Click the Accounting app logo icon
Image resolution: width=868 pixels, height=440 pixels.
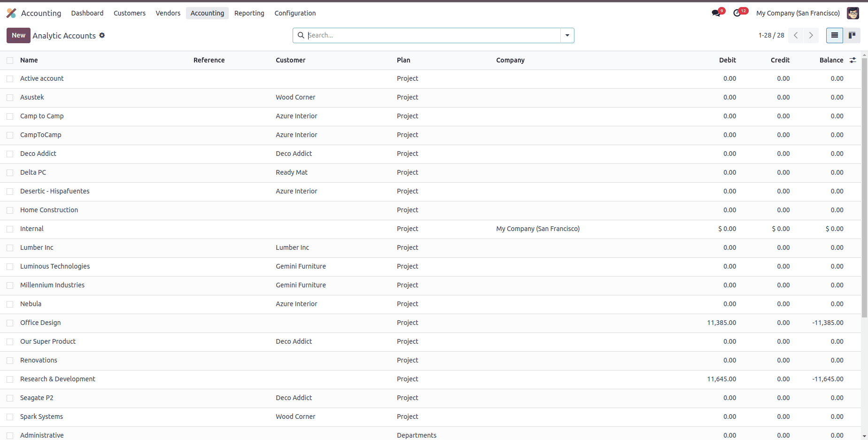11,13
